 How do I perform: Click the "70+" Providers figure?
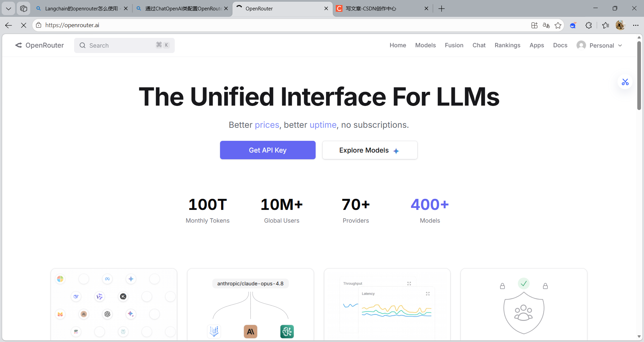(x=356, y=205)
